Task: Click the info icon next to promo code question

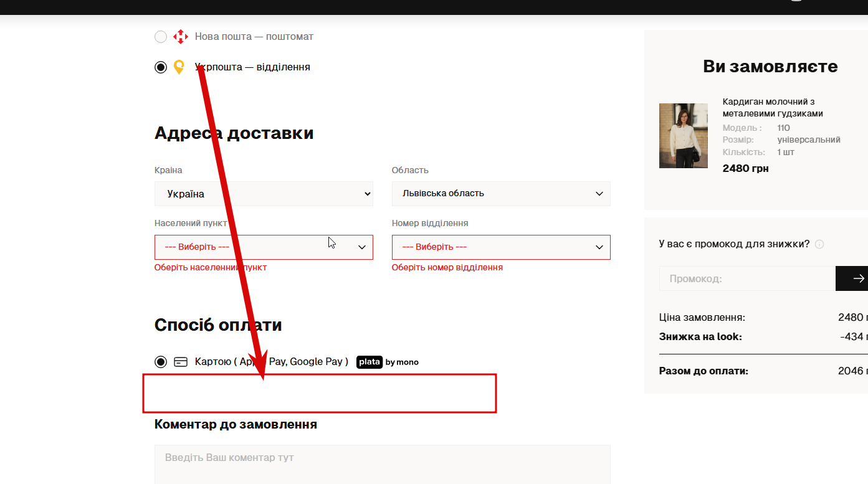Action: tap(819, 244)
